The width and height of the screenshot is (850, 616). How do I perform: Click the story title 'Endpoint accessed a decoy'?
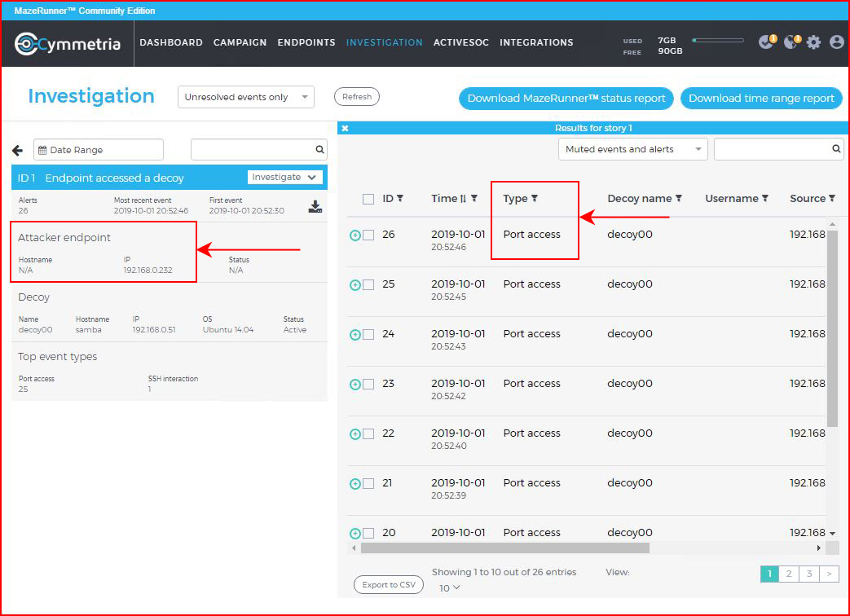click(114, 178)
